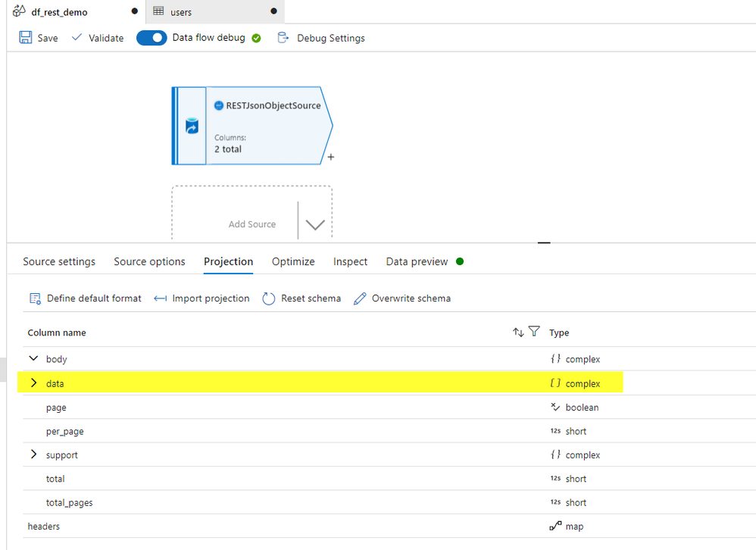
Task: Open the Source settings tab
Action: [59, 261]
